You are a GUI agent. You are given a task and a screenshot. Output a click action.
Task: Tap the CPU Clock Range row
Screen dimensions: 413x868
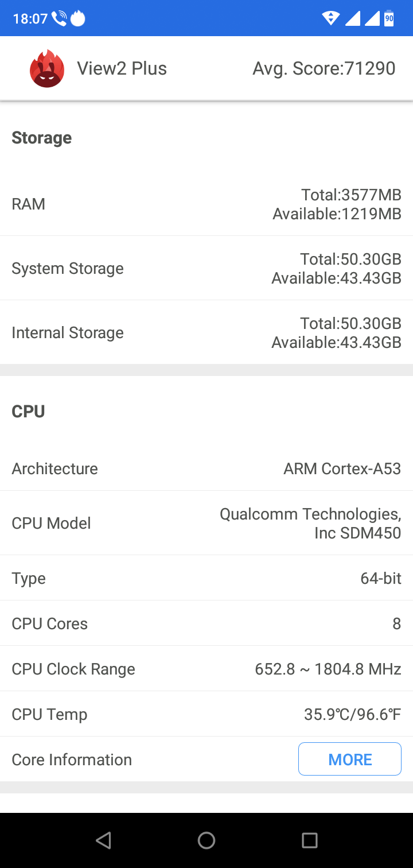point(206,669)
